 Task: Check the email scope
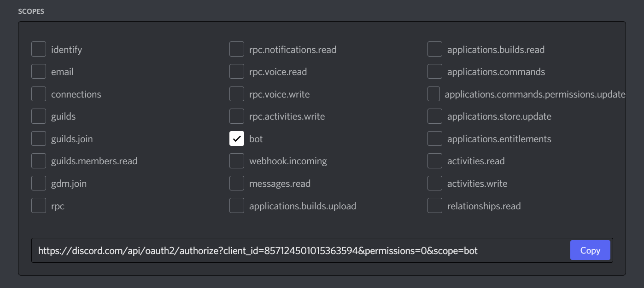(x=39, y=71)
